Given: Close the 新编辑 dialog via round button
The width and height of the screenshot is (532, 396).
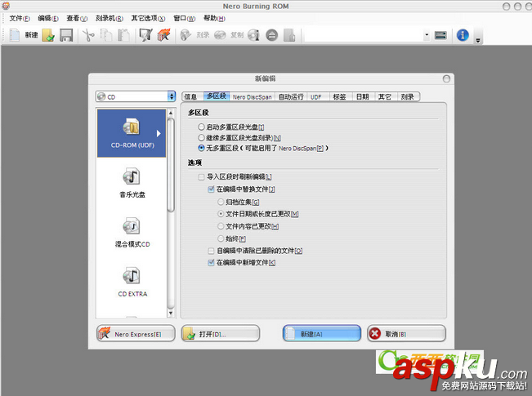Looking at the screenshot, I should (x=446, y=78).
